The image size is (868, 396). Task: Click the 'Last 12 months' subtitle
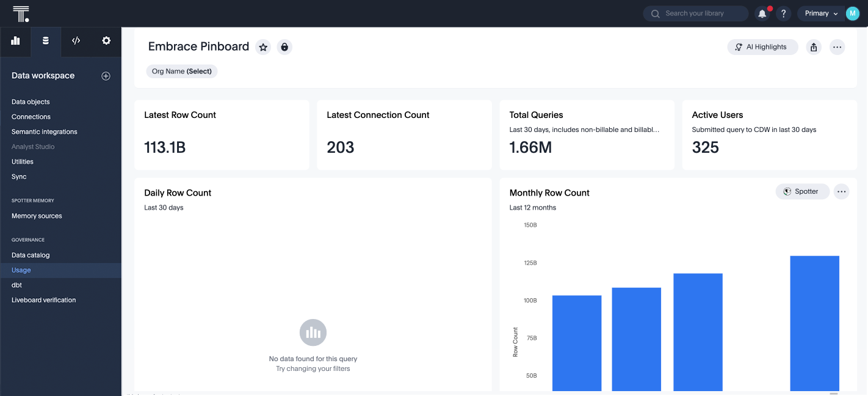533,208
